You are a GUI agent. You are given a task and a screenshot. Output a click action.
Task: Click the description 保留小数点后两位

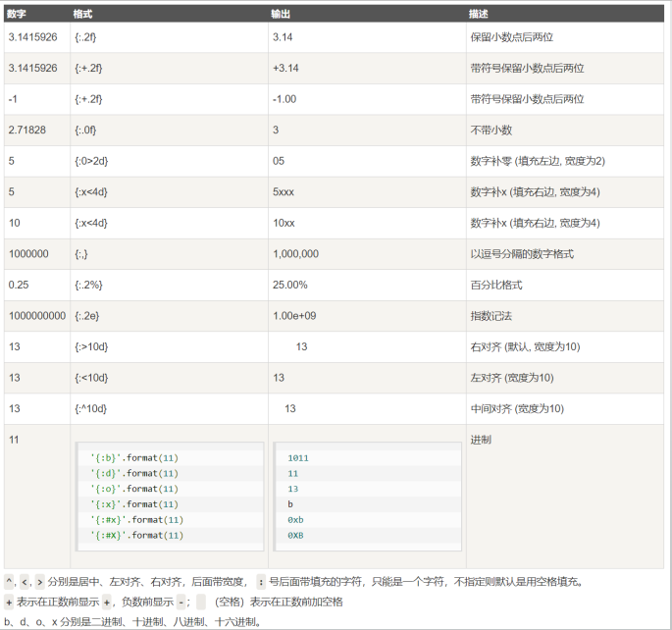click(x=512, y=37)
